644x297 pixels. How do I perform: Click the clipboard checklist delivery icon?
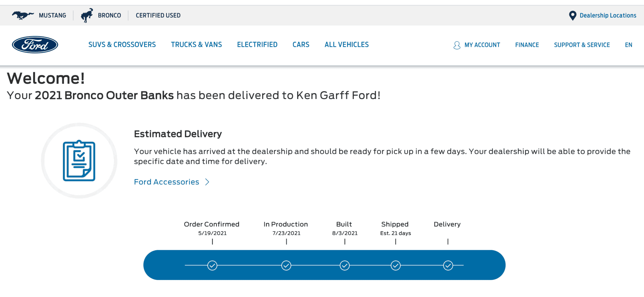pyautogui.click(x=79, y=161)
